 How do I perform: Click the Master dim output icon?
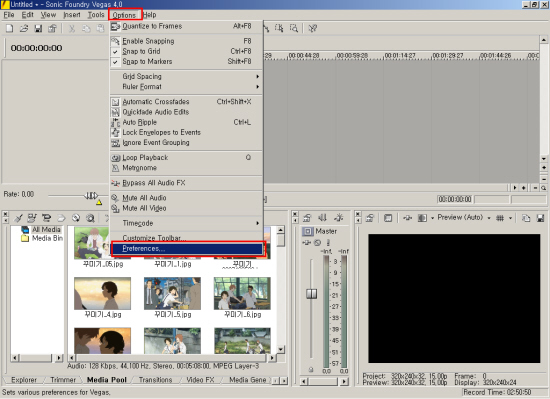(338, 218)
